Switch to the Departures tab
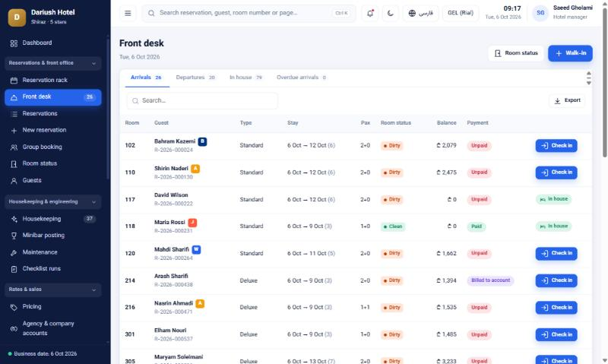The height and width of the screenshot is (364, 608). point(195,78)
